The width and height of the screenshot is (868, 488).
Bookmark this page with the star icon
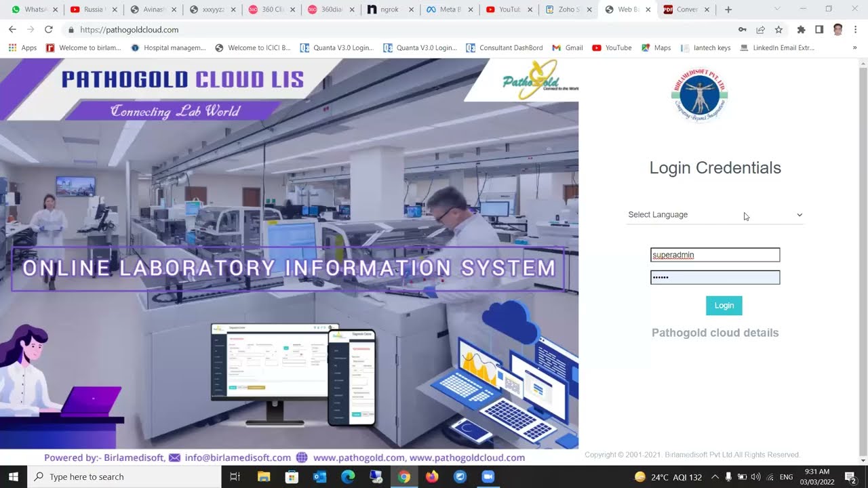778,30
